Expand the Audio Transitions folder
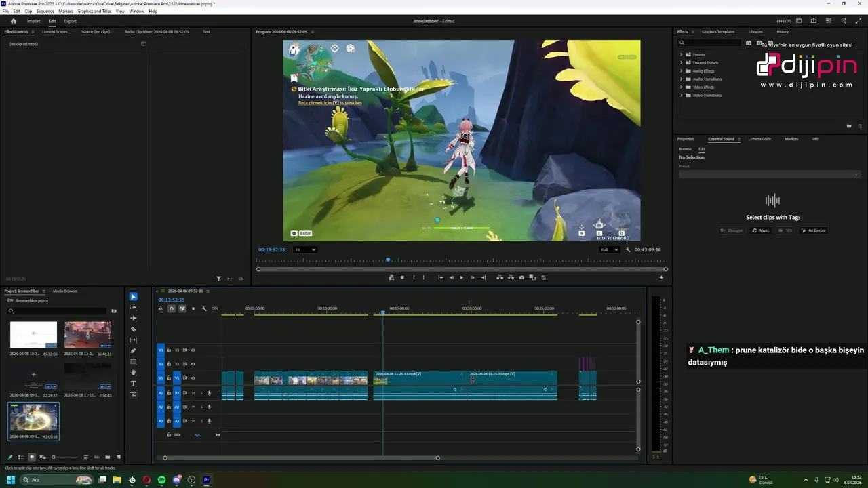The width and height of the screenshot is (868, 488). [682, 79]
